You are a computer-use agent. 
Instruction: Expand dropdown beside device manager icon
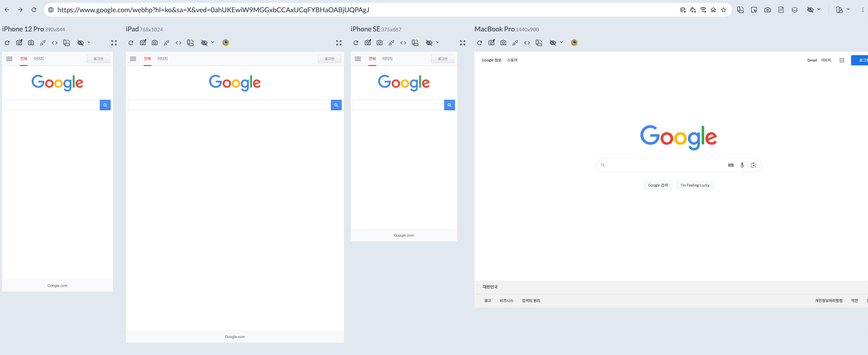click(848, 10)
